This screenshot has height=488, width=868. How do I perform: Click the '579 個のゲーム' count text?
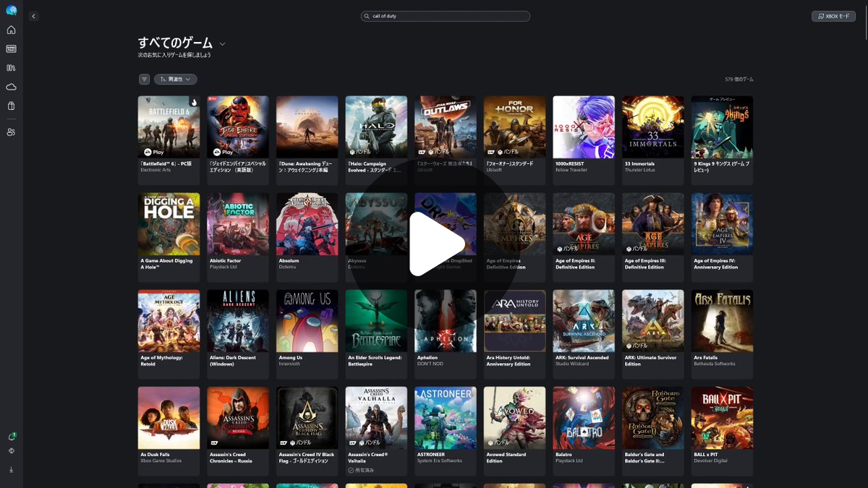coord(739,80)
